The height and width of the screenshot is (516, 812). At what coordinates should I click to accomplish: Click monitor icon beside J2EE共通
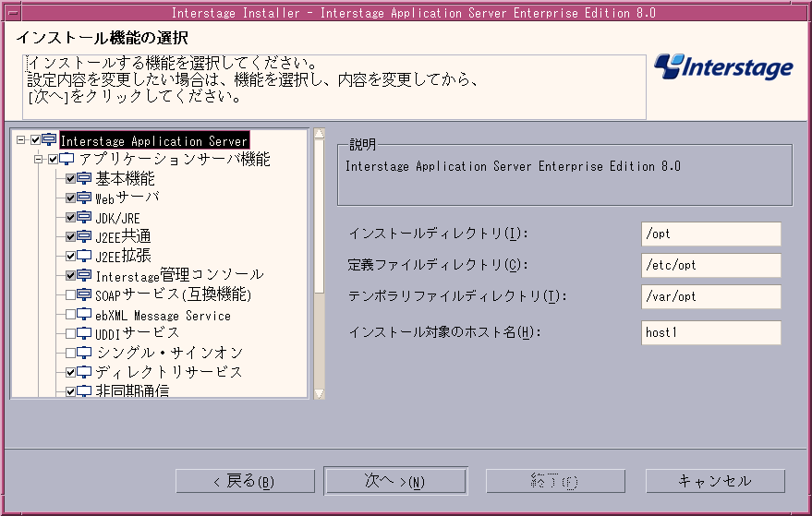point(84,236)
